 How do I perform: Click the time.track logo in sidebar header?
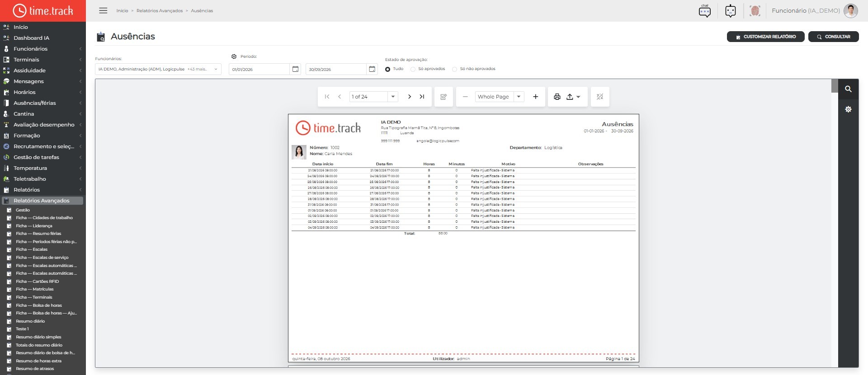pos(43,10)
